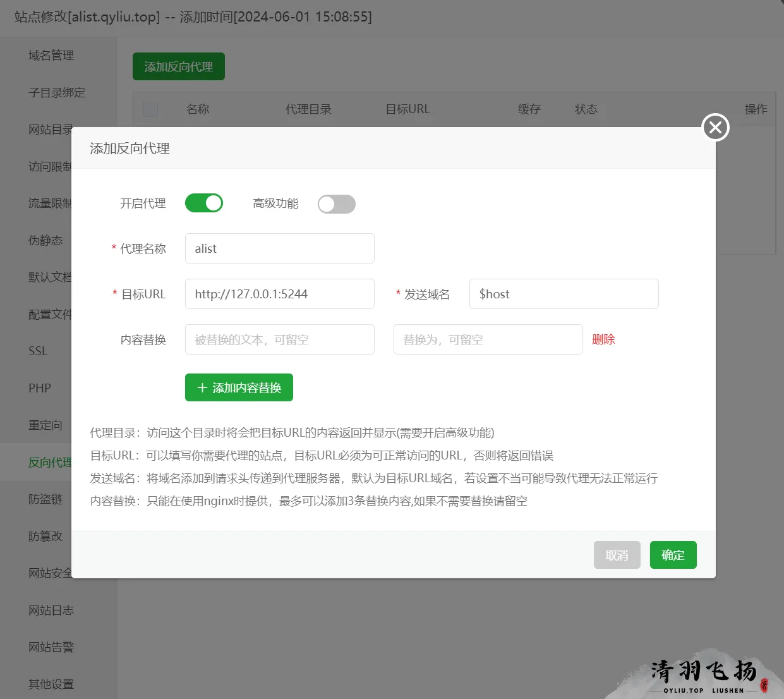The image size is (784, 699).
Task: Close the 添加反向代理 dialog with the X icon
Action: (x=715, y=127)
